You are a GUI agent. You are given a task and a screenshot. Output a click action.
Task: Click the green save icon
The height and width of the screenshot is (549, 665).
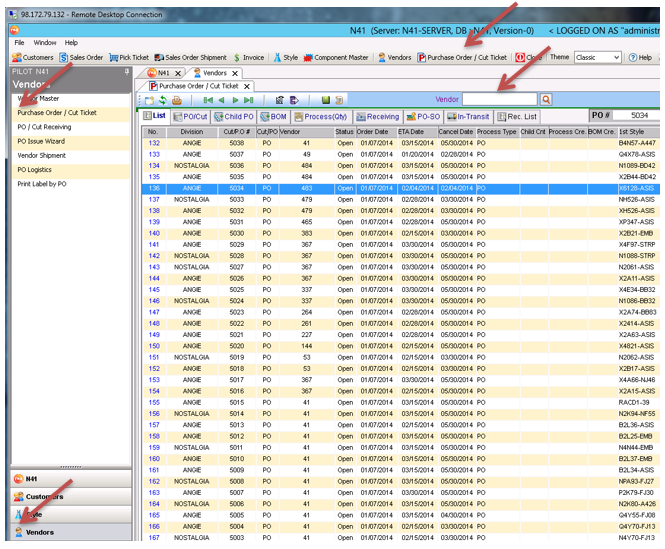click(326, 101)
